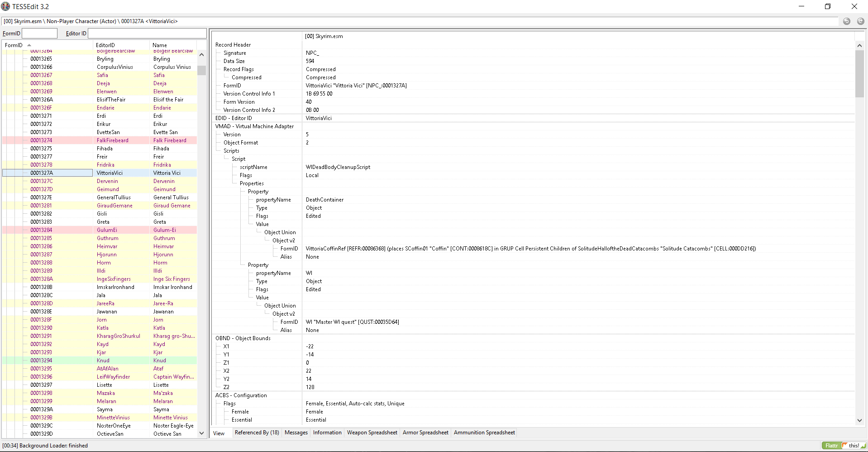Select record with FormID 0001327C
868x452 pixels.
tap(42, 181)
